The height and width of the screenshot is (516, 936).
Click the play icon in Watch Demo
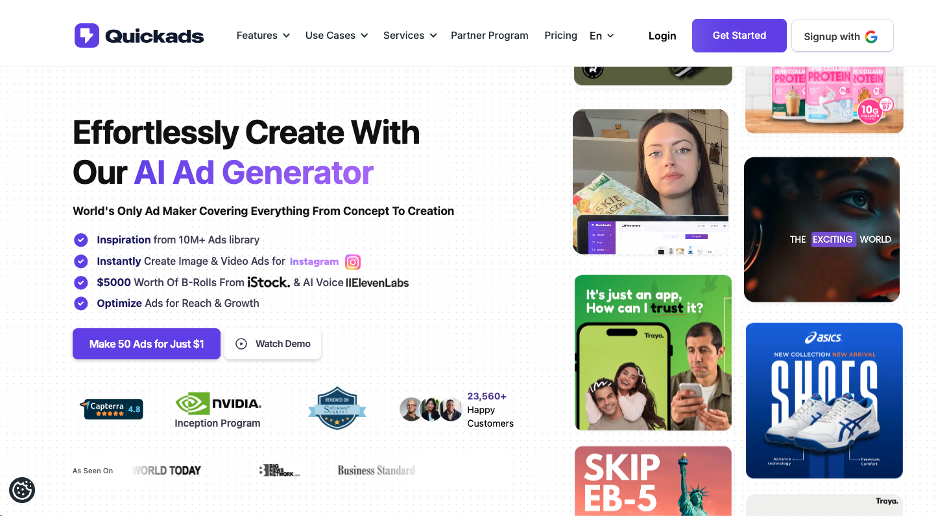click(241, 343)
